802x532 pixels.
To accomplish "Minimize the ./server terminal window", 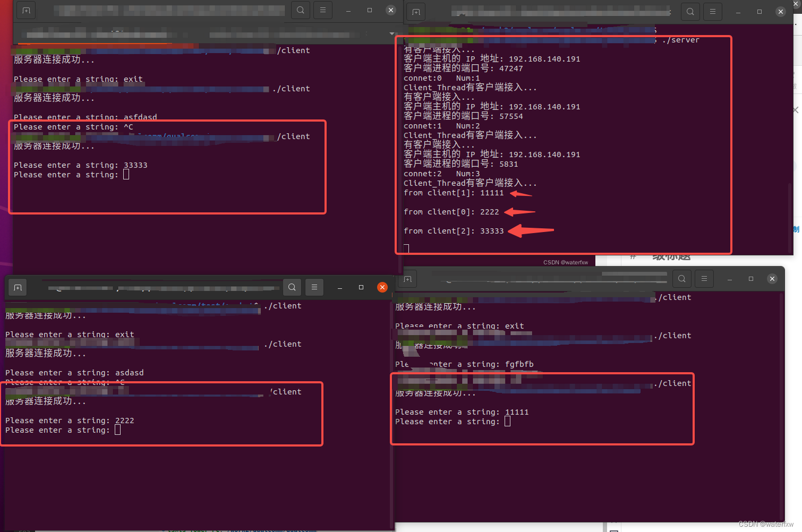I will (738, 12).
